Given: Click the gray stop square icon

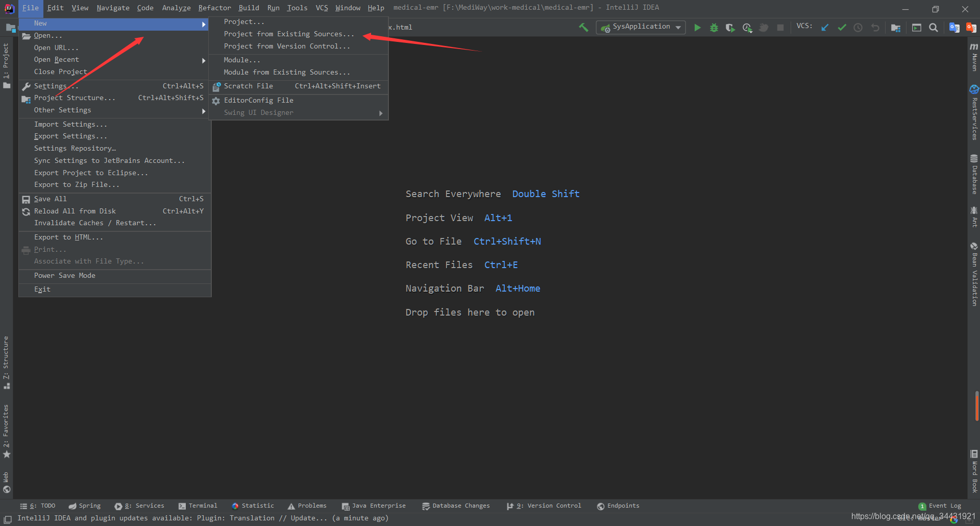Looking at the screenshot, I should (780, 28).
